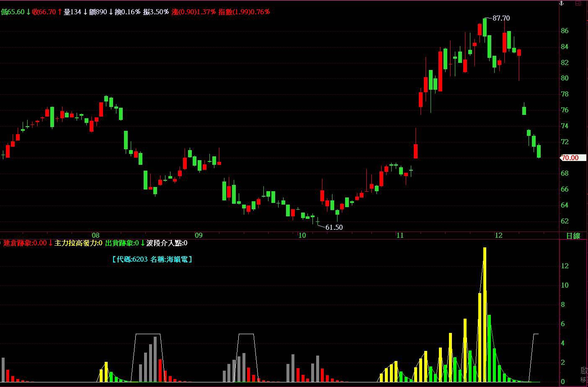The height and width of the screenshot is (387, 588).
Task: Click month 12 on the date axis
Action: coord(498,235)
